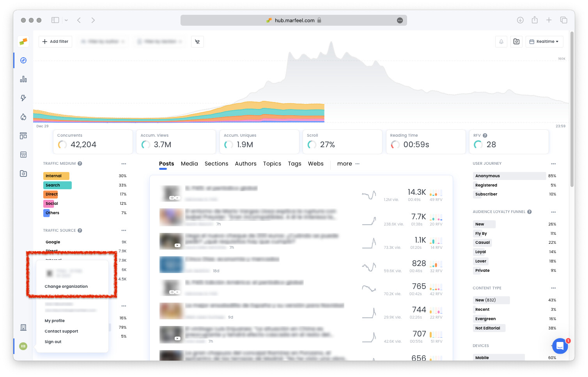Select the Not Editorial content type filter
Image resolution: width=588 pixels, height=377 pixels.
(489, 328)
